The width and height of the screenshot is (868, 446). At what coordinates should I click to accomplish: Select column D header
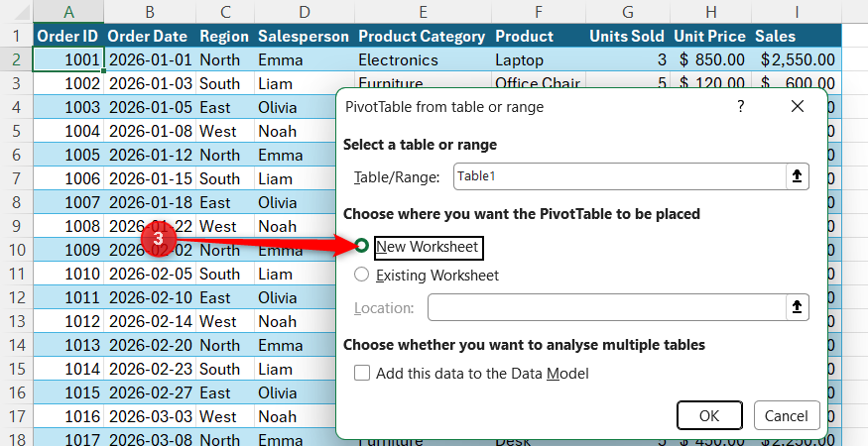click(x=304, y=12)
